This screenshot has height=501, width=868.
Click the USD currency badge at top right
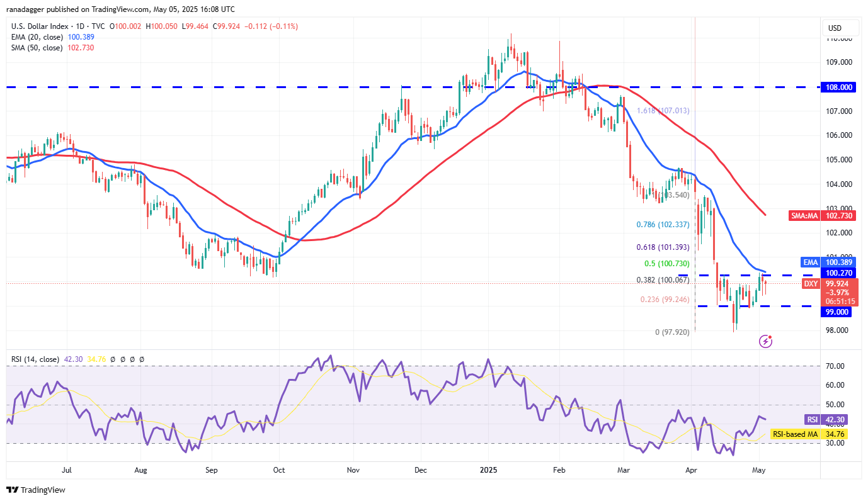pos(840,28)
